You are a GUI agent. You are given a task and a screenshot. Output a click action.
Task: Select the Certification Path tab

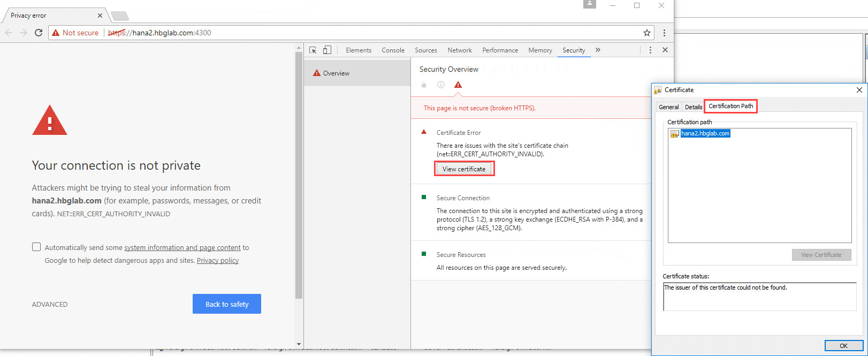point(731,106)
